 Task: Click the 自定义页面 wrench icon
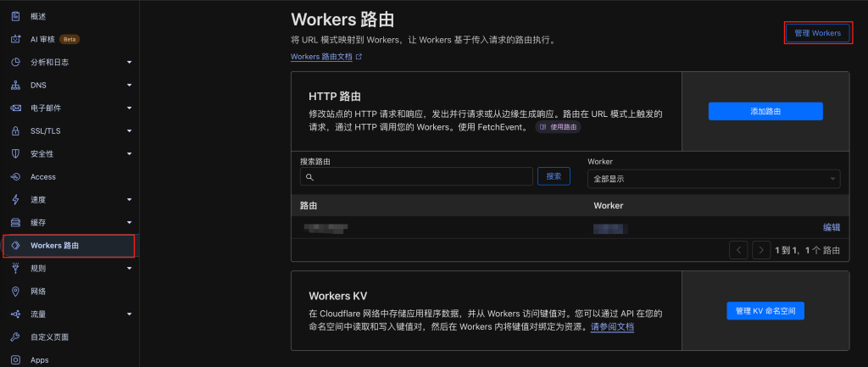point(15,337)
